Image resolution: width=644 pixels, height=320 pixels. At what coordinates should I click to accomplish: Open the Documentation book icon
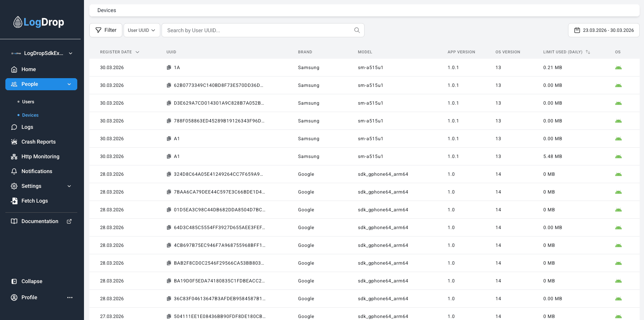(14, 221)
